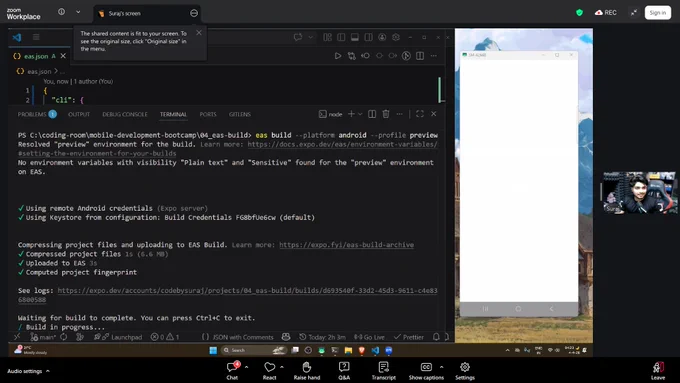Expand React options caret
Screen dimensions: 680x383
[282, 367]
